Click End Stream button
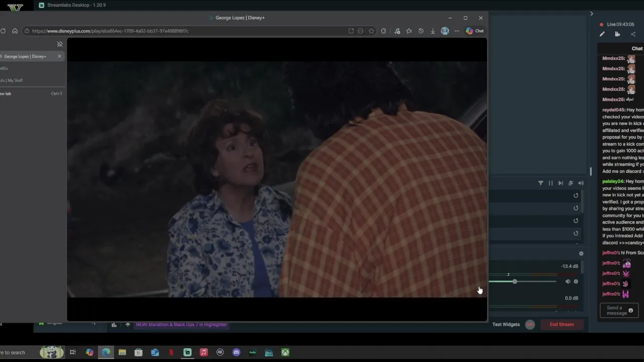Screen dimensions: 644x362 [561, 325]
